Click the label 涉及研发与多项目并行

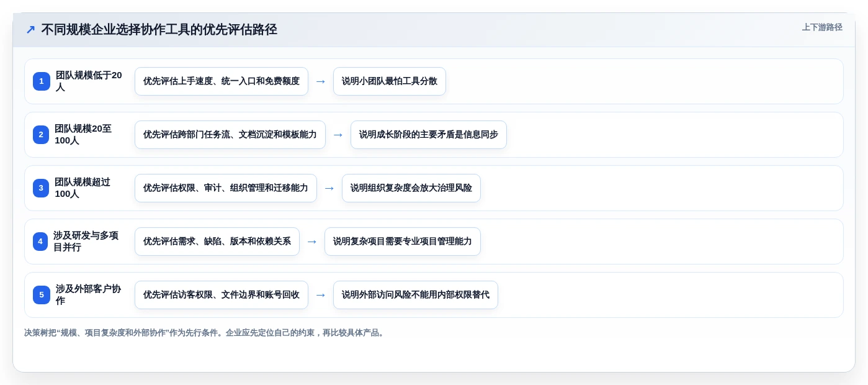(x=86, y=242)
